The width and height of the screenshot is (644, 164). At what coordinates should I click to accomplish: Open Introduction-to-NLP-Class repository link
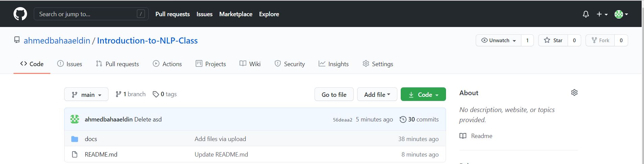[x=147, y=40]
